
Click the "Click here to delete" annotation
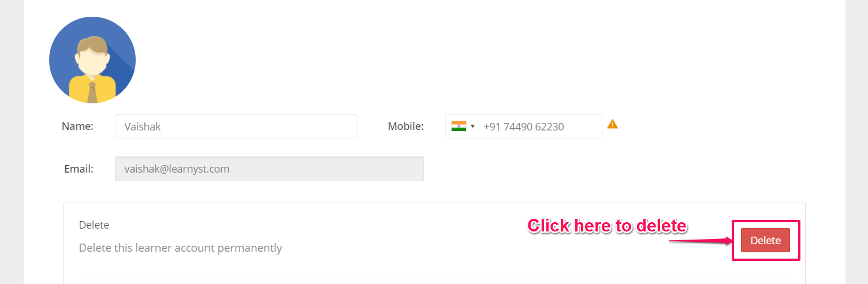(607, 226)
